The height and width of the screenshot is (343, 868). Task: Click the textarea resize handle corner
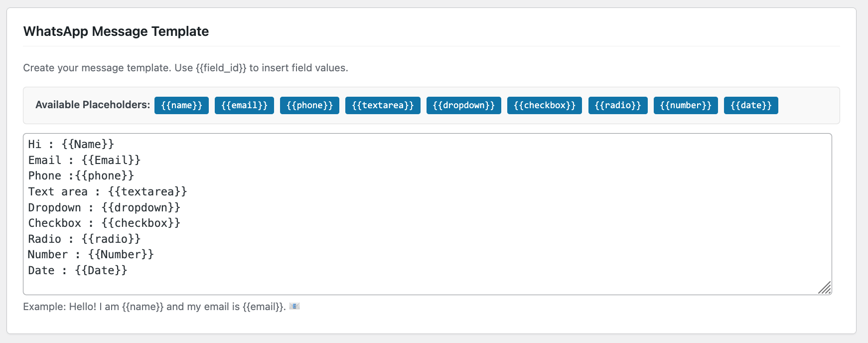coord(825,288)
